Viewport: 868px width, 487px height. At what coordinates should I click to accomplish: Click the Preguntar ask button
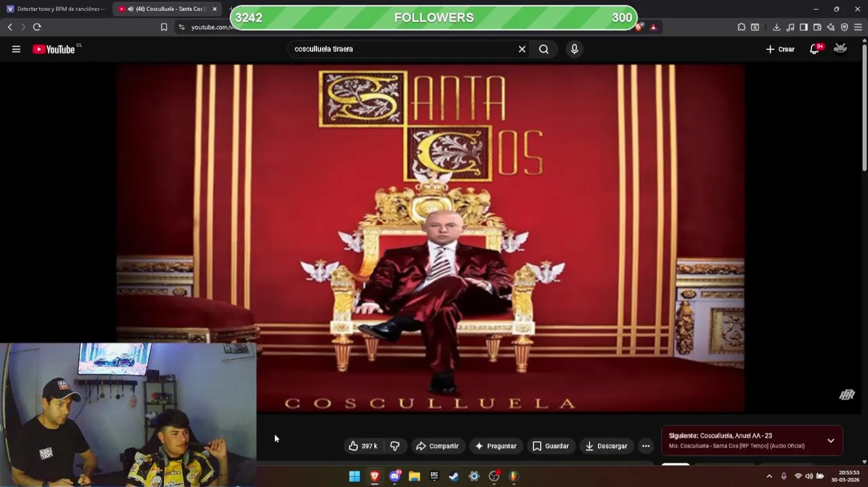coord(496,446)
